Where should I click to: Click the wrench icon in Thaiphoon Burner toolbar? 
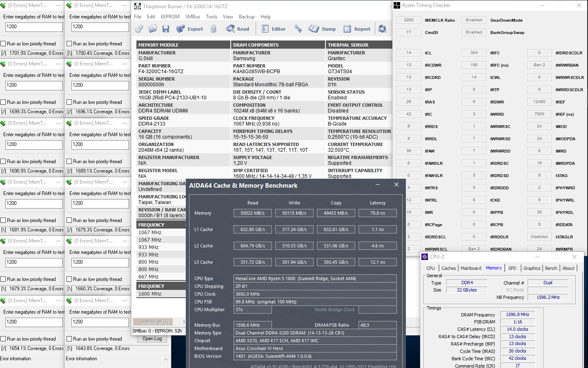pyautogui.click(x=298, y=29)
